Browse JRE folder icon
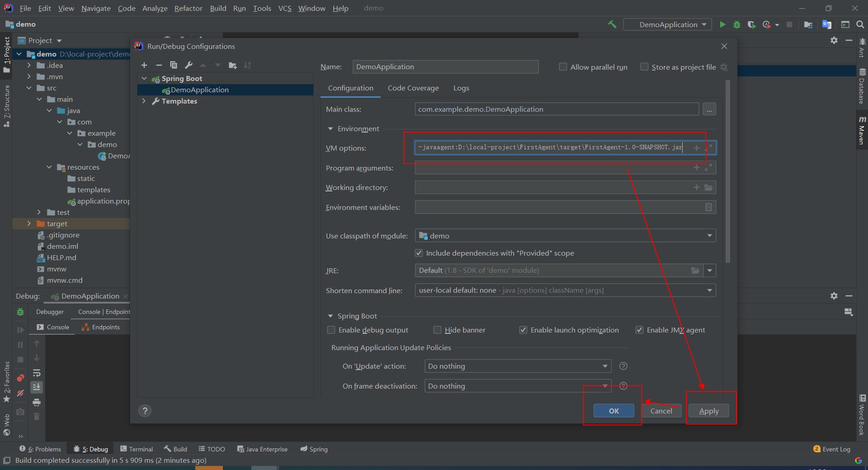The width and height of the screenshot is (868, 470). point(695,271)
